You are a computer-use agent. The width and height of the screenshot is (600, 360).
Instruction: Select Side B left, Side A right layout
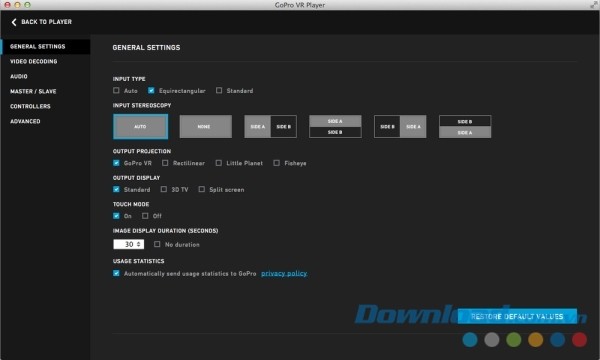(400, 127)
